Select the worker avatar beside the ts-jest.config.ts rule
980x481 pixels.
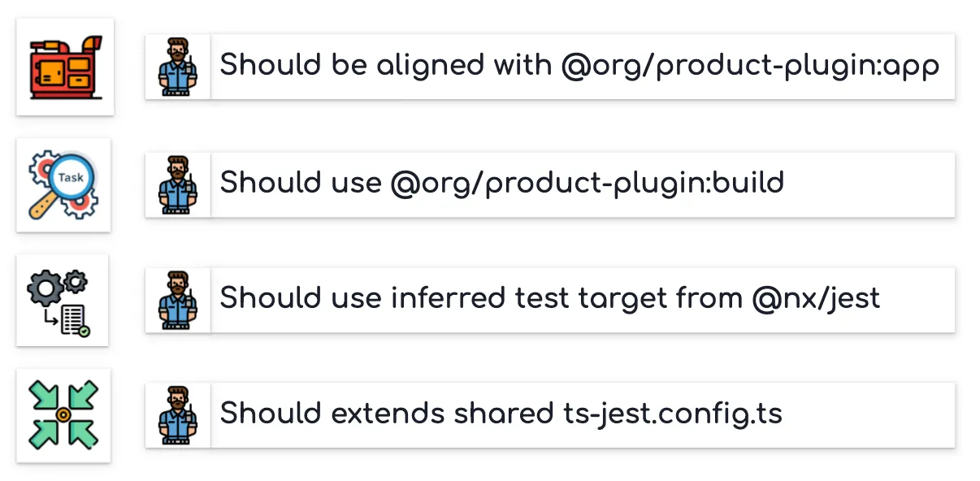coord(178,414)
